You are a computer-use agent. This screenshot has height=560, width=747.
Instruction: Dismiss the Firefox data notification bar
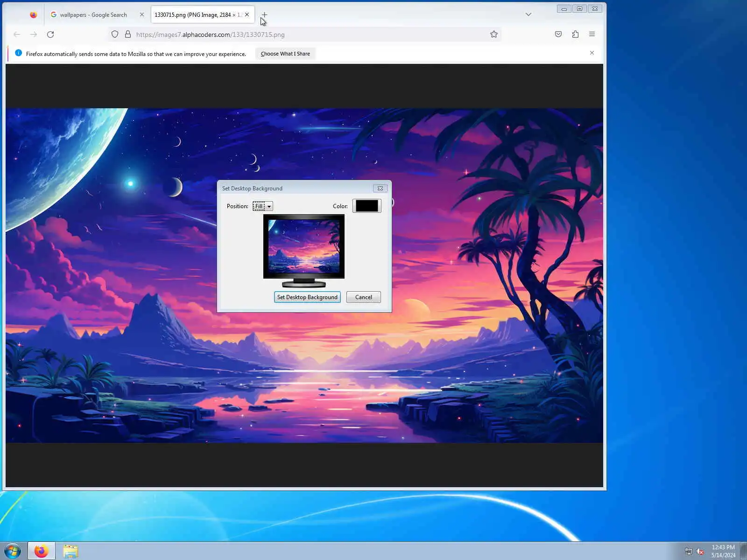point(592,53)
